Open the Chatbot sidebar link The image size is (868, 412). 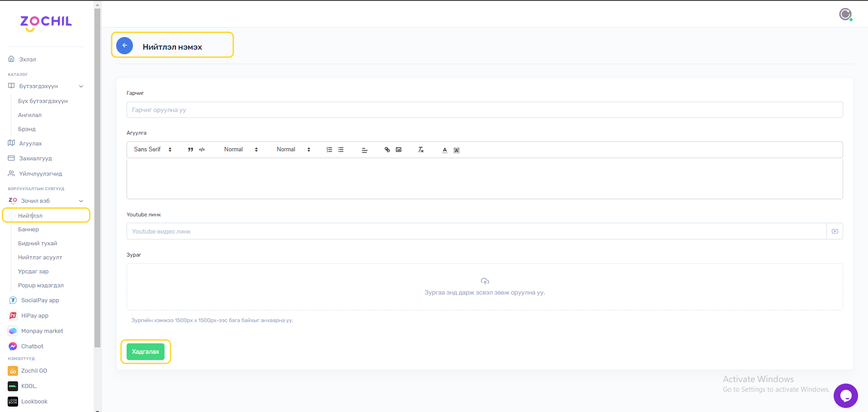click(32, 346)
